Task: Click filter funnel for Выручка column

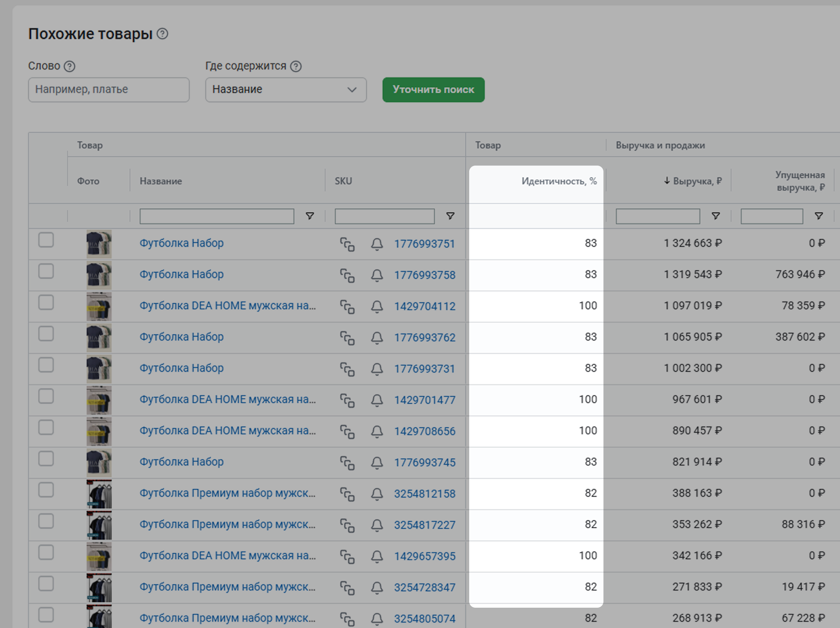Action: pos(715,216)
